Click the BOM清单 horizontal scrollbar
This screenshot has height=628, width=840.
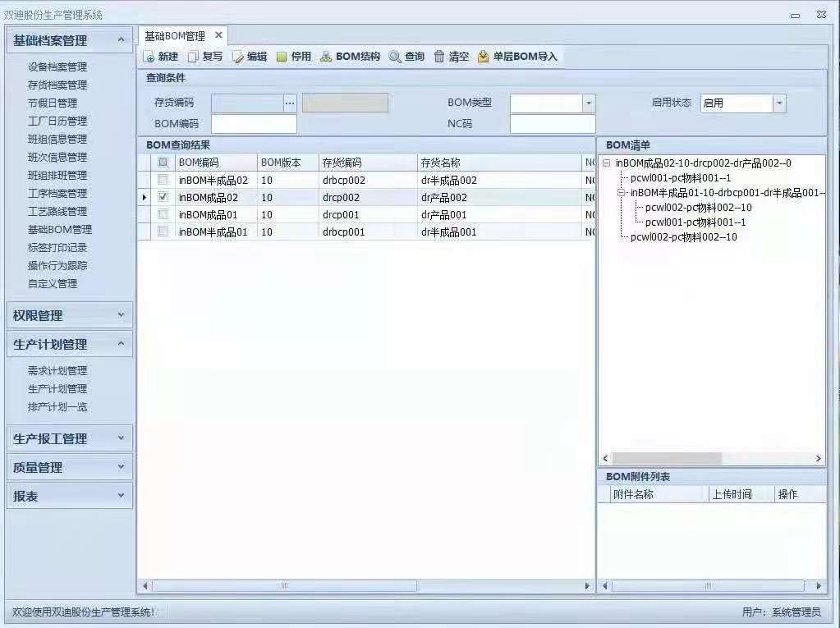[666, 458]
